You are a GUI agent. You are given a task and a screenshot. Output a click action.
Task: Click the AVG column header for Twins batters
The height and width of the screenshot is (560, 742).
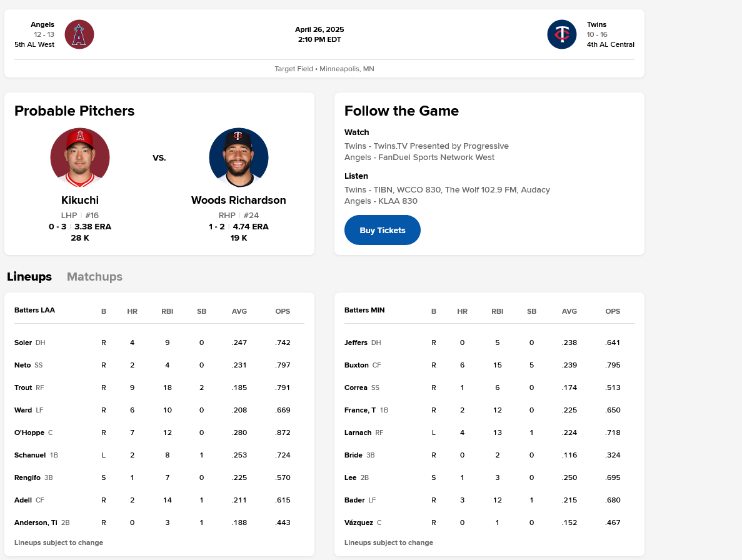point(569,311)
